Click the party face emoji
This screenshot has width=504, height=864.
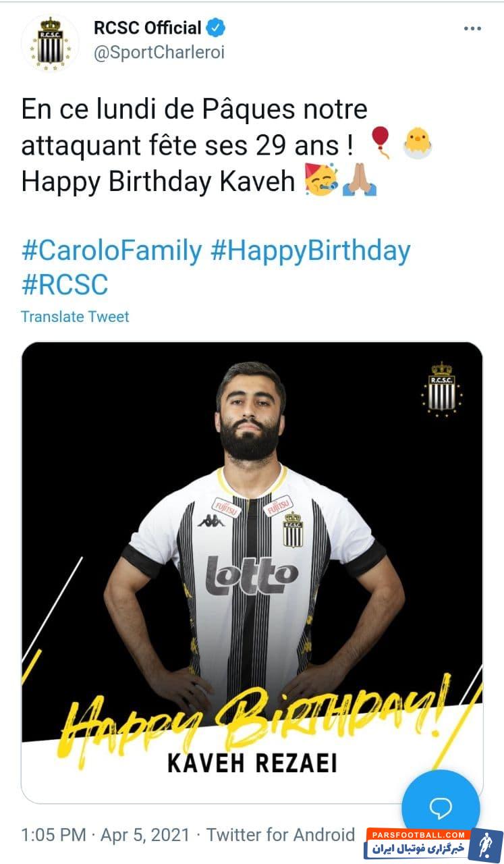[x=322, y=179]
